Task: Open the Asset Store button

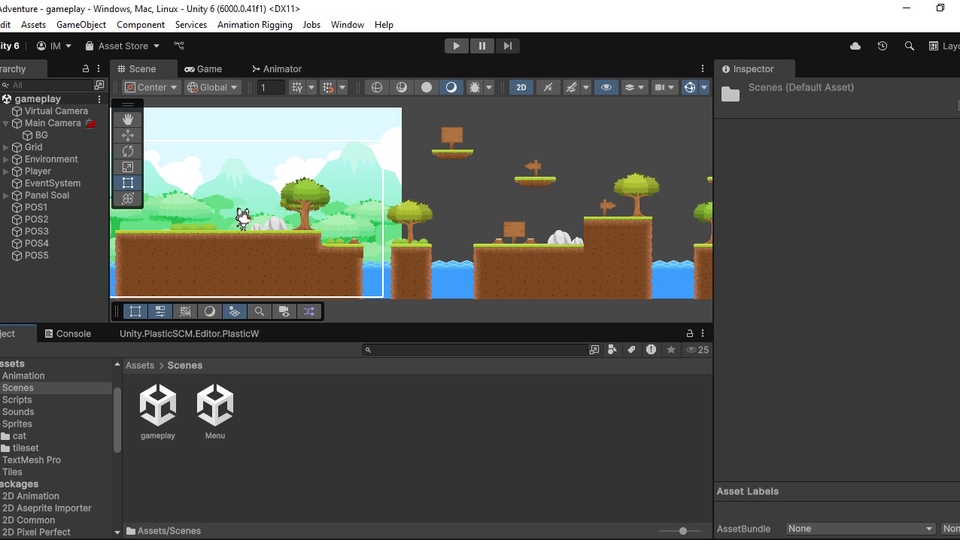Action: click(x=122, y=46)
